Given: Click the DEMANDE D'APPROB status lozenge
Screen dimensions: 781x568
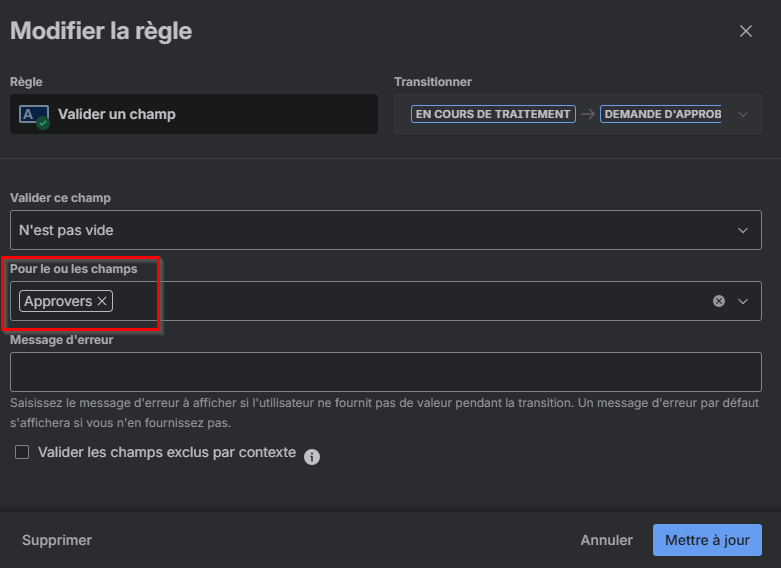Looking at the screenshot, I should pyautogui.click(x=662, y=114).
